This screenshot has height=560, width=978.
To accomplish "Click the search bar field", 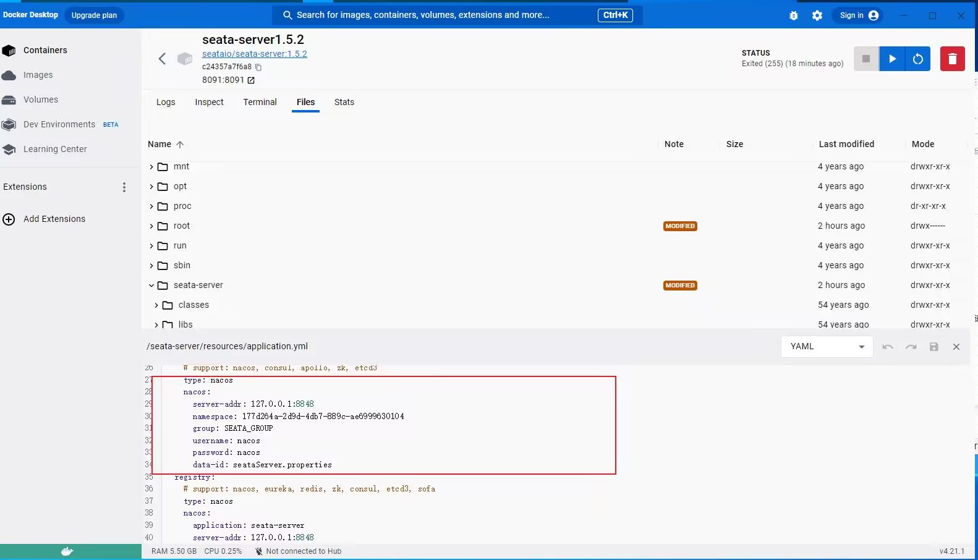I will click(457, 15).
